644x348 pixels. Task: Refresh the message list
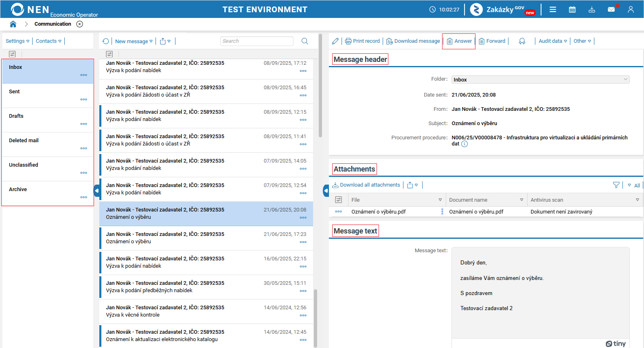click(106, 41)
